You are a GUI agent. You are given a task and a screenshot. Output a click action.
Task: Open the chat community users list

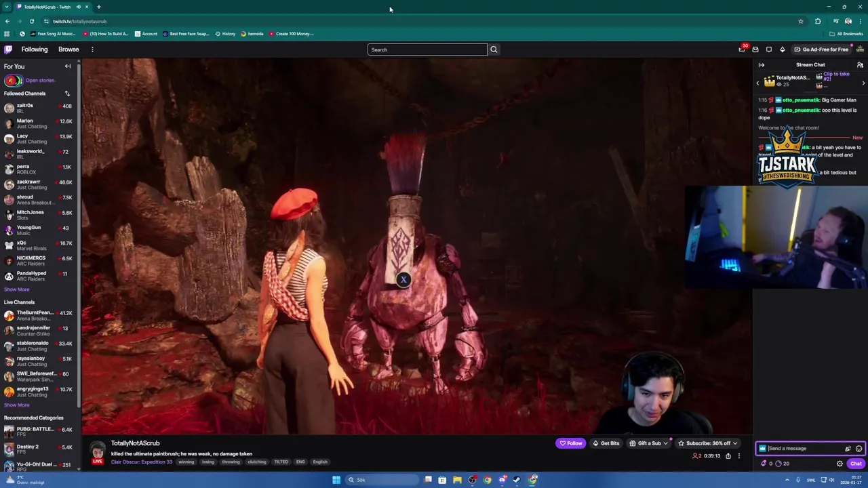(860, 65)
